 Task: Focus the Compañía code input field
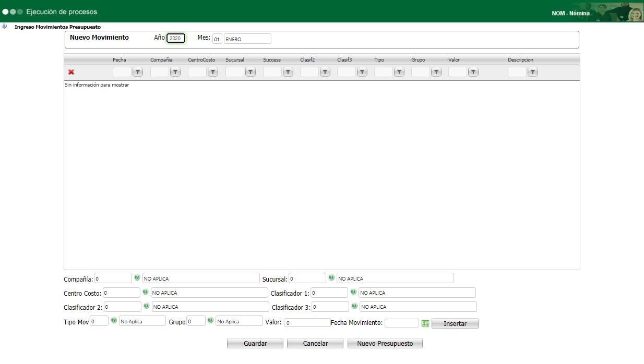tap(113, 278)
